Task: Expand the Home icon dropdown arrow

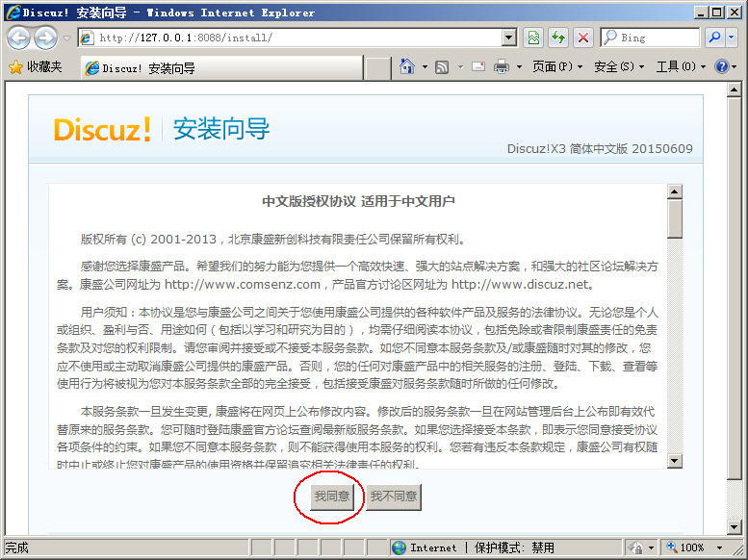Action: pos(425,66)
